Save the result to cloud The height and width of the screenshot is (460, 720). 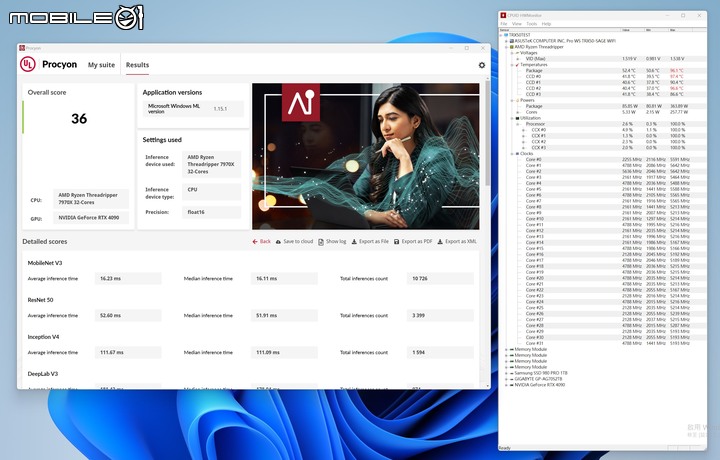294,241
